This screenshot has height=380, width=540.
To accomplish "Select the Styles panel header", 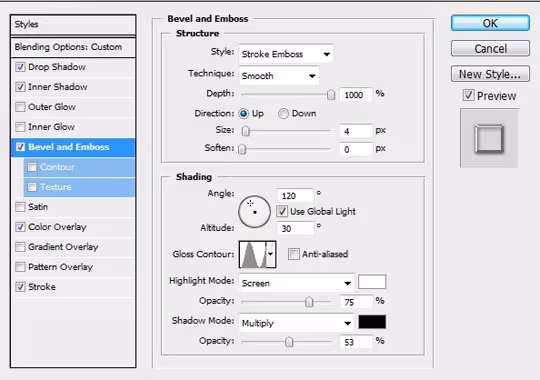I will [x=73, y=24].
